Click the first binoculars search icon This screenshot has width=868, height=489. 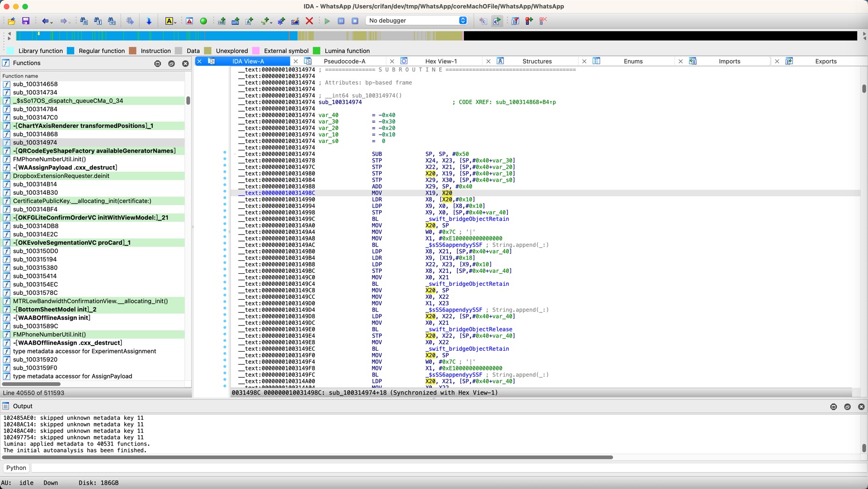(84, 21)
